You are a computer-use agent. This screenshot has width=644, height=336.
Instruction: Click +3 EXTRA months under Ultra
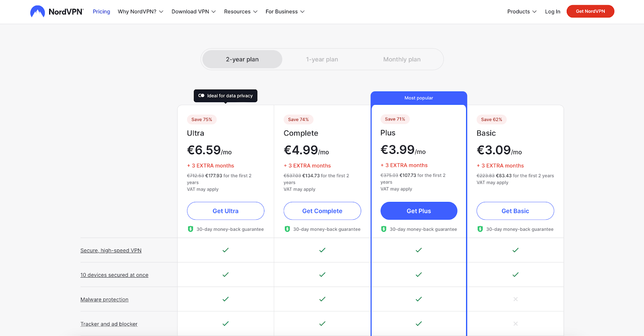tap(211, 166)
